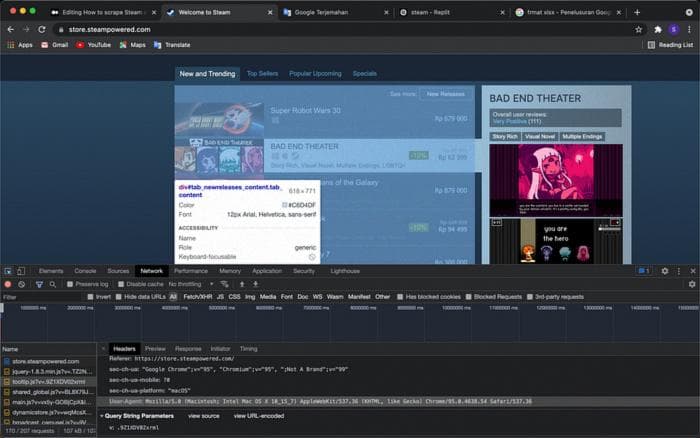Open the request Timing tab
This screenshot has width=700, height=438.
[x=249, y=349]
